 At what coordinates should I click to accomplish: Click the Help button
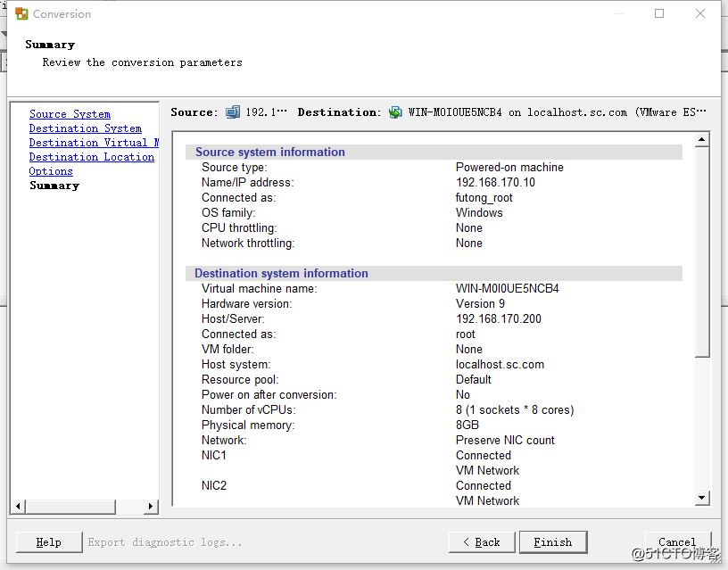pyautogui.click(x=49, y=542)
